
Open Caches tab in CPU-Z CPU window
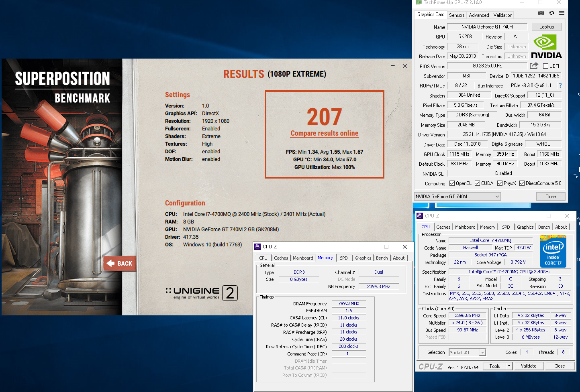[443, 227]
